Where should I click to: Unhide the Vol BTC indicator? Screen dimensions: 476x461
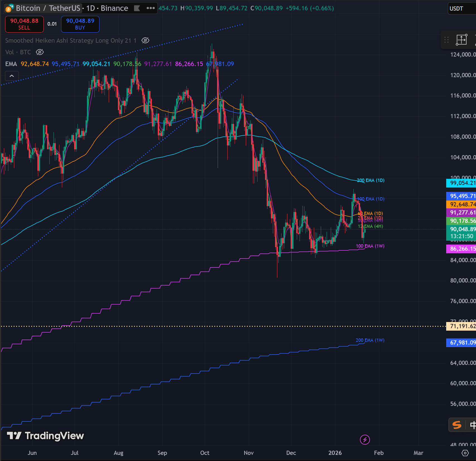click(x=40, y=52)
